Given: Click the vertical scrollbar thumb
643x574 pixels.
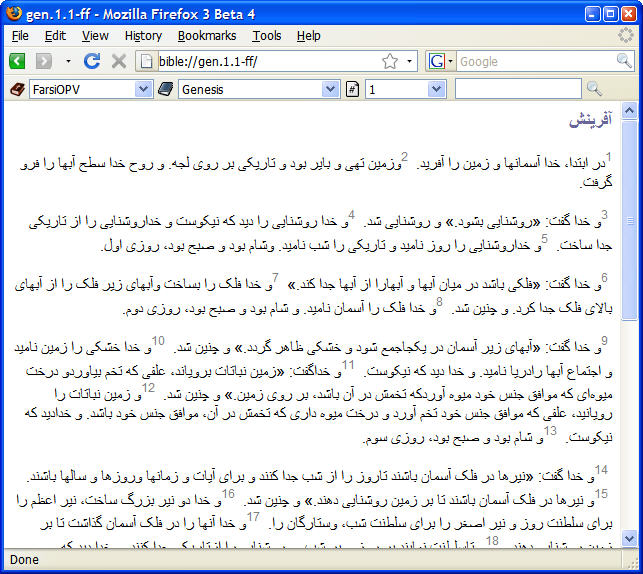Looking at the screenshot, I should (629, 221).
